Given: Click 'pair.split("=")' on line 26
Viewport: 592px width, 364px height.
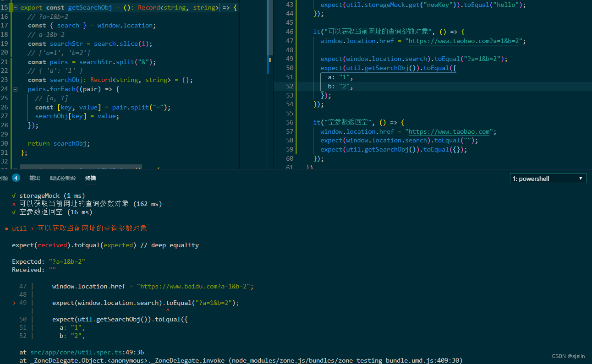Looking at the screenshot, I should tap(140, 107).
